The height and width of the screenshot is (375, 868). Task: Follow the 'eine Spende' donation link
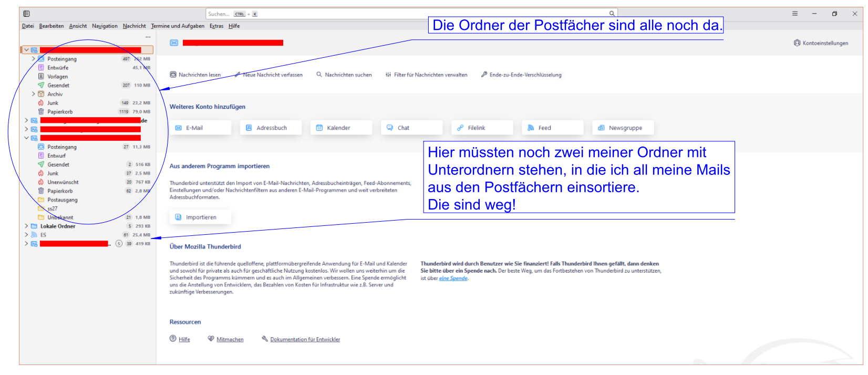[x=453, y=278]
